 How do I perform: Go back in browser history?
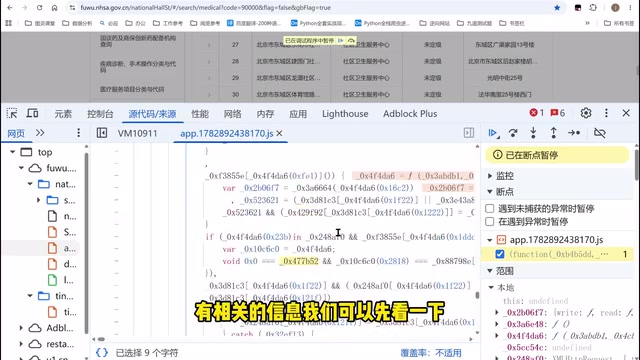[10, 8]
